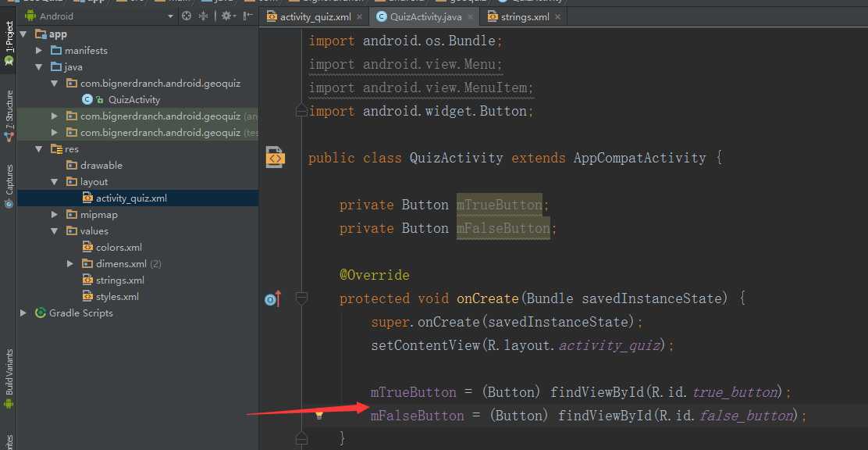Click mFalseButton field declaration
The image size is (868, 450).
[503, 228]
